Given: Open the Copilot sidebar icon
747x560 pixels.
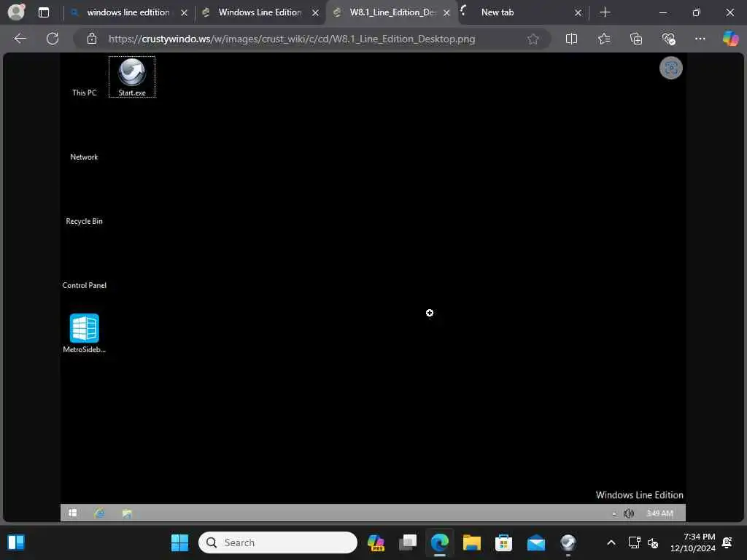Looking at the screenshot, I should coord(730,39).
